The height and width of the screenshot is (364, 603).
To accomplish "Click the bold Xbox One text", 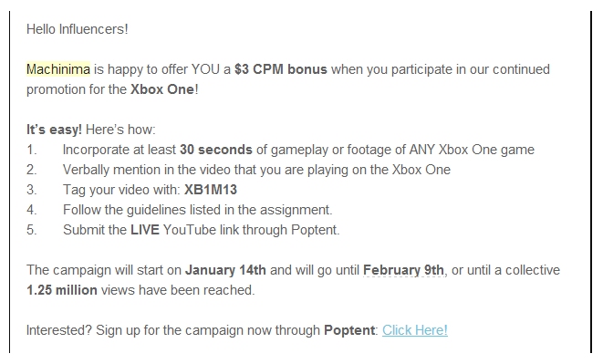I will tap(161, 89).
